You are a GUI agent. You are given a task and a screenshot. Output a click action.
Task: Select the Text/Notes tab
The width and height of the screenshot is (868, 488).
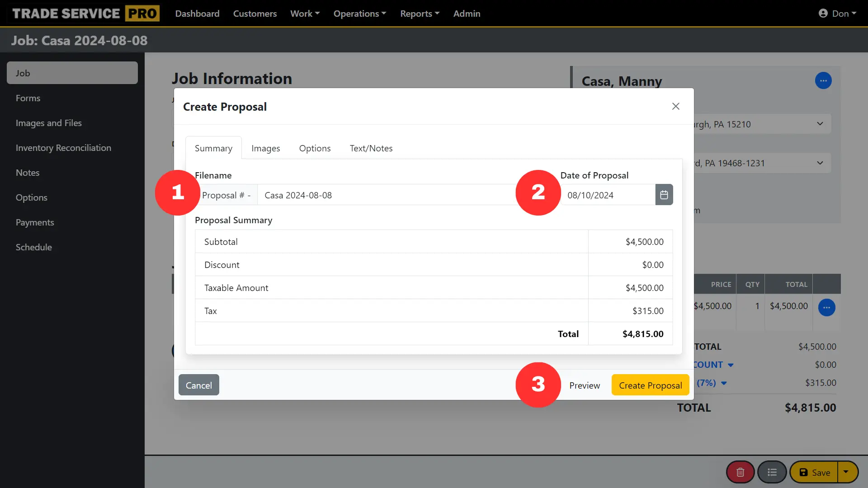[371, 148]
